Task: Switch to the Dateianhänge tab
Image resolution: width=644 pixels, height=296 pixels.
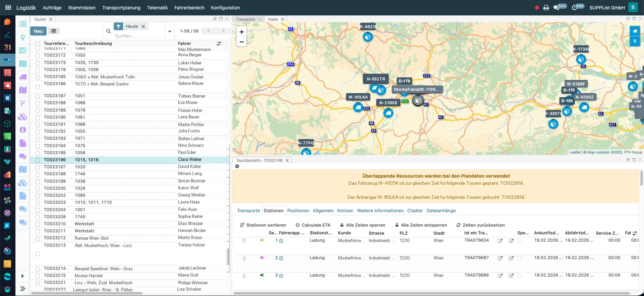Action: [x=441, y=211]
